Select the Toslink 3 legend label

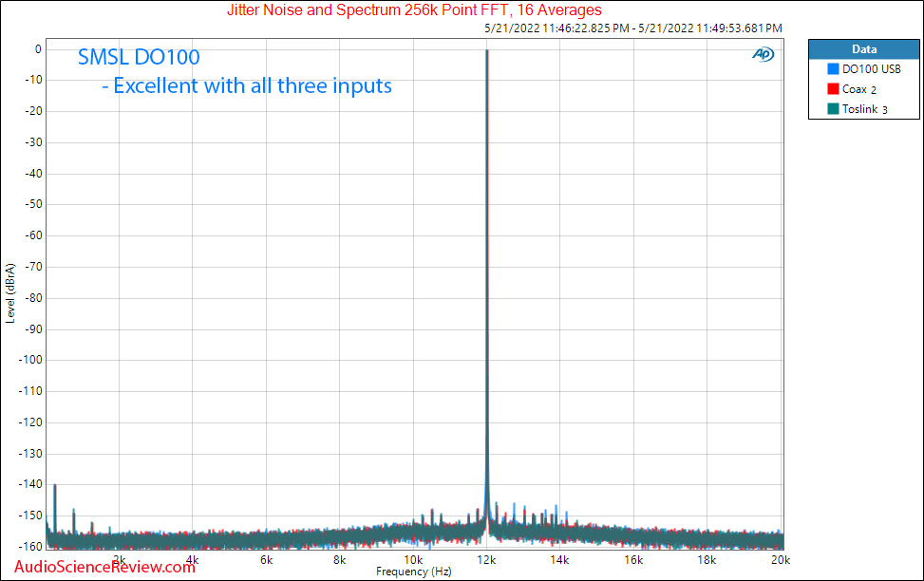click(864, 109)
